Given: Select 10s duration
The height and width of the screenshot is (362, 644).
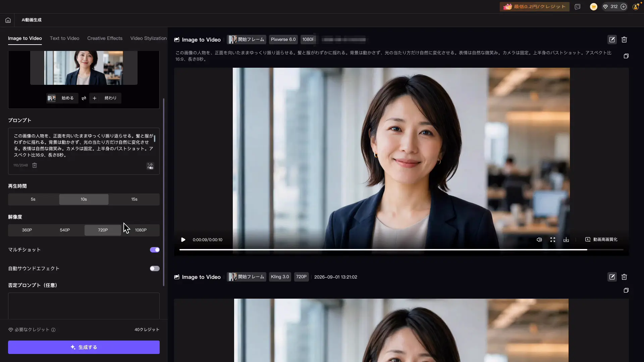Looking at the screenshot, I should (x=84, y=199).
